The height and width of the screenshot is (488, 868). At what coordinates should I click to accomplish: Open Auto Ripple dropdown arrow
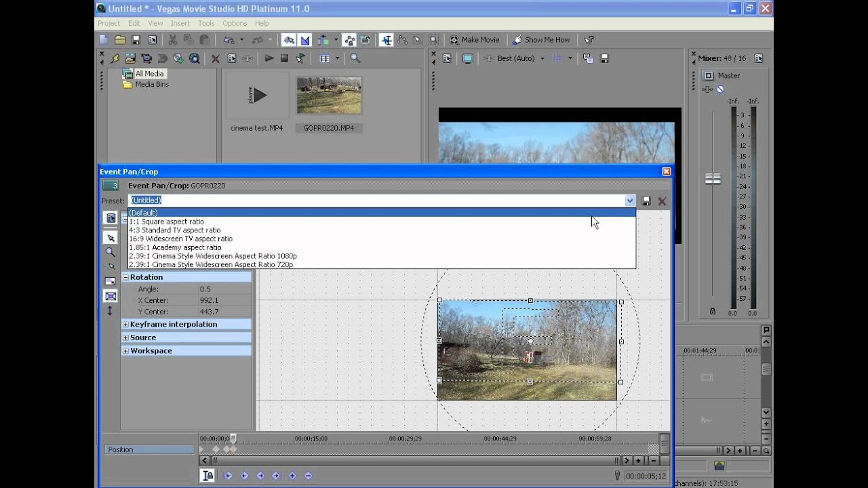coord(335,40)
